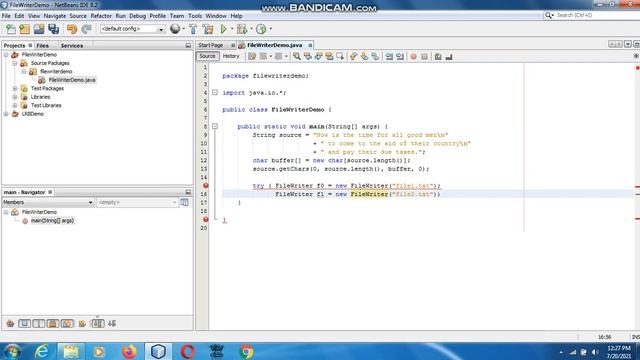This screenshot has width=640, height=360.
Task: Open the Profile Project dropdown arrow
Action: [270, 29]
